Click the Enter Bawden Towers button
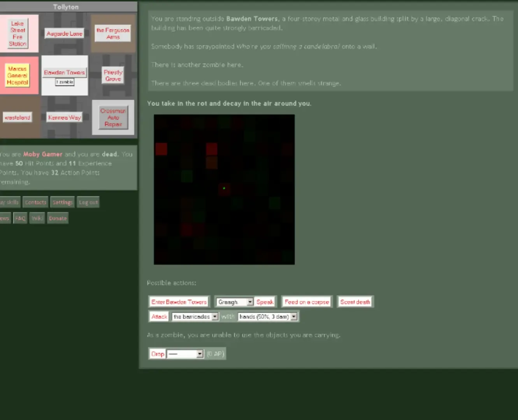 click(178, 301)
